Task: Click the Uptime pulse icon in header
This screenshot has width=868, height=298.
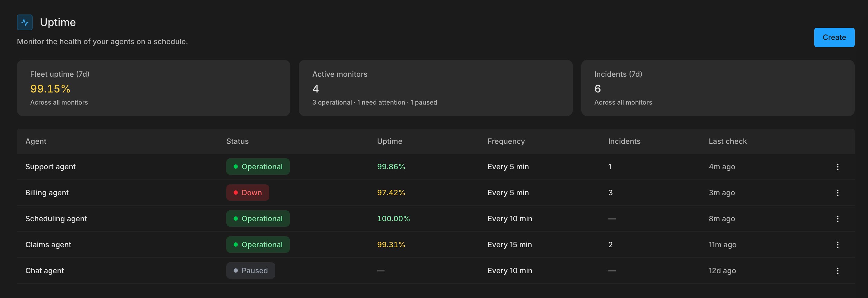Action: click(25, 22)
